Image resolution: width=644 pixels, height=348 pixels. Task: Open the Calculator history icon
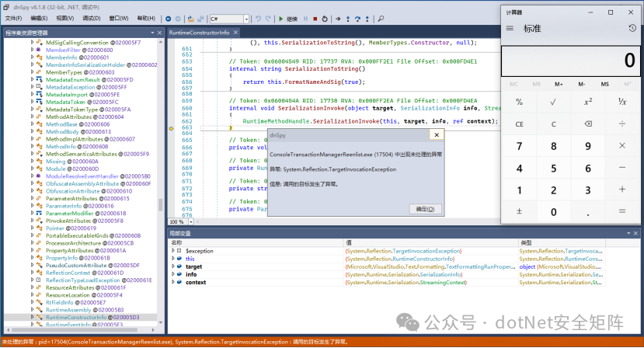(632, 28)
